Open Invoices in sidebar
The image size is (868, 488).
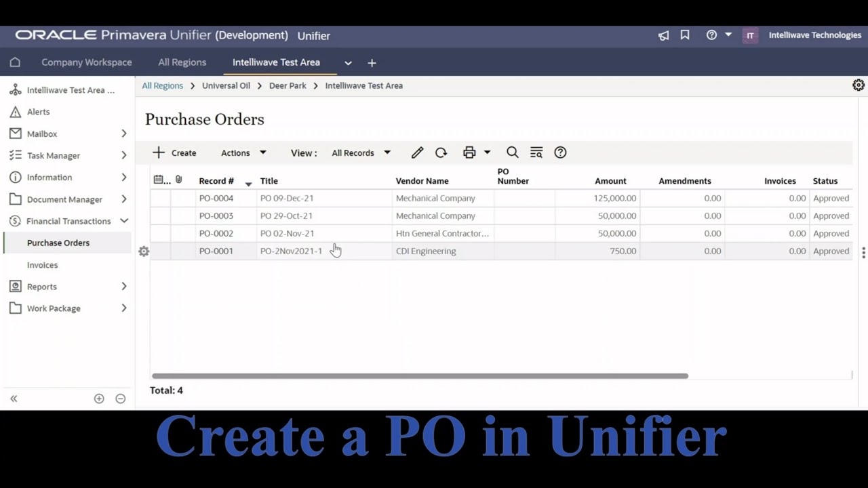42,265
